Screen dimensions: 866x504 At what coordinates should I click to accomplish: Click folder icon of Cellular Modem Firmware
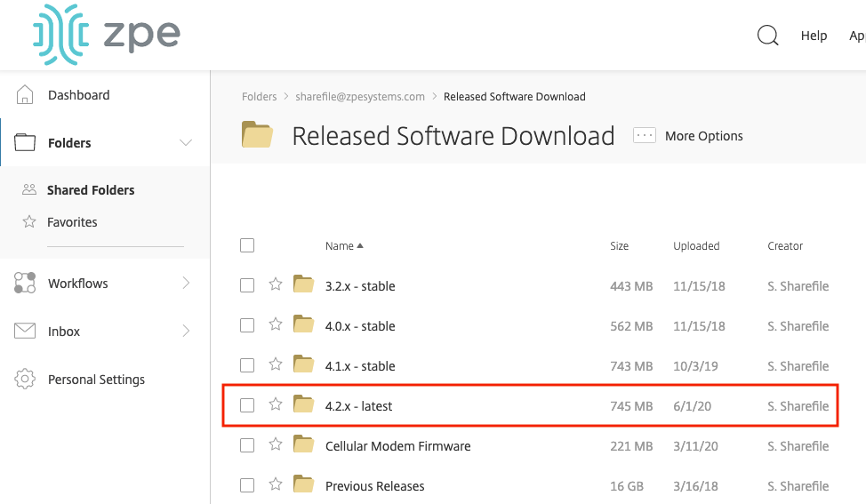pyautogui.click(x=303, y=444)
